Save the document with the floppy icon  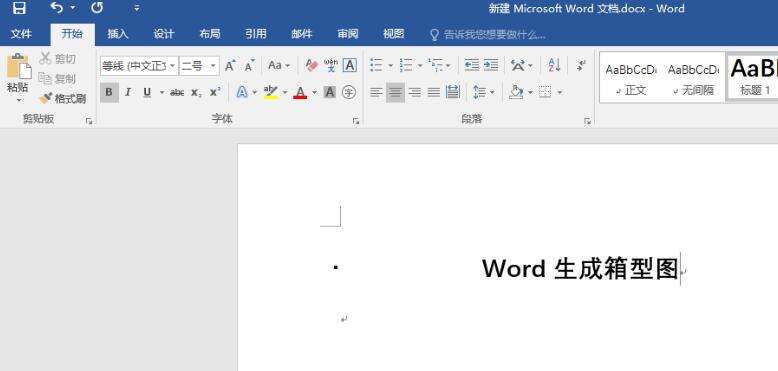pyautogui.click(x=19, y=8)
